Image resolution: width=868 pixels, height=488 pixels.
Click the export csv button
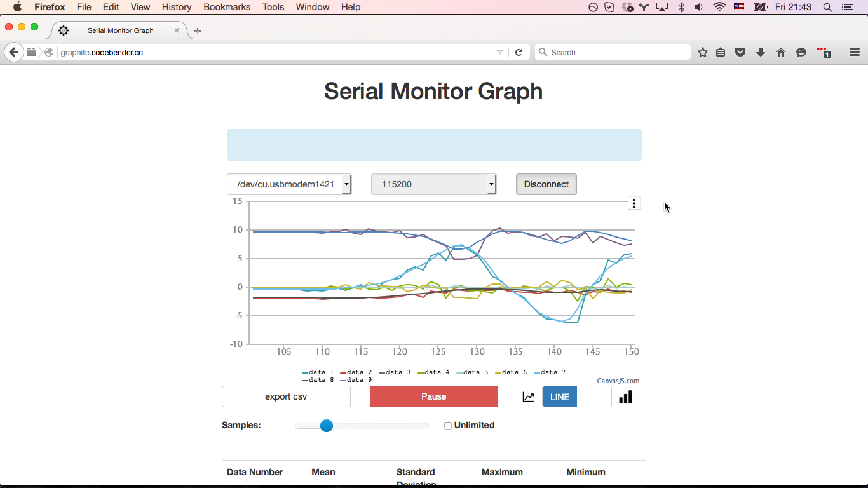point(286,396)
